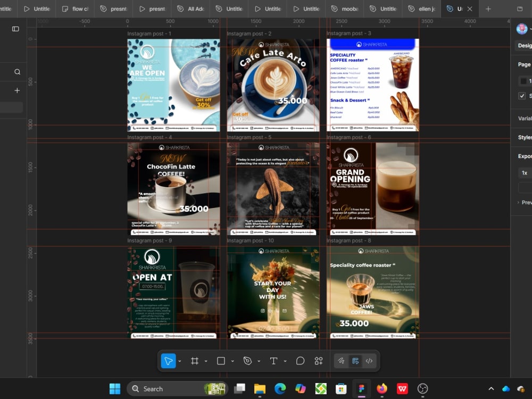Screen dimensions: 532x399
Task: Show hidden system tray icons
Action: [491, 389]
